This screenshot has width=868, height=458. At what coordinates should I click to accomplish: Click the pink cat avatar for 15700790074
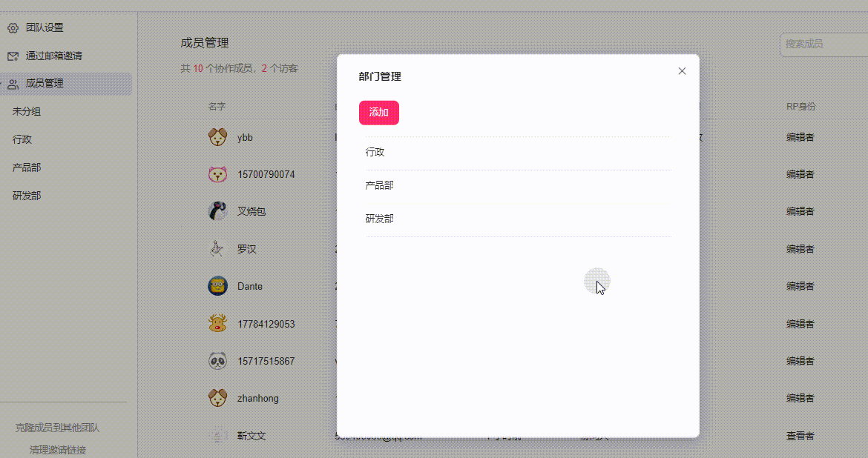click(x=217, y=175)
